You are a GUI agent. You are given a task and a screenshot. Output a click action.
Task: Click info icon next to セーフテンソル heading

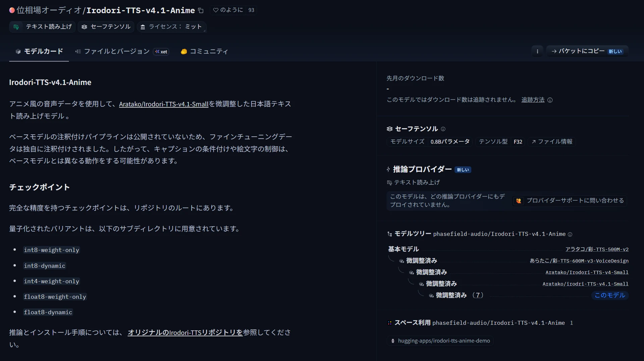(x=443, y=129)
